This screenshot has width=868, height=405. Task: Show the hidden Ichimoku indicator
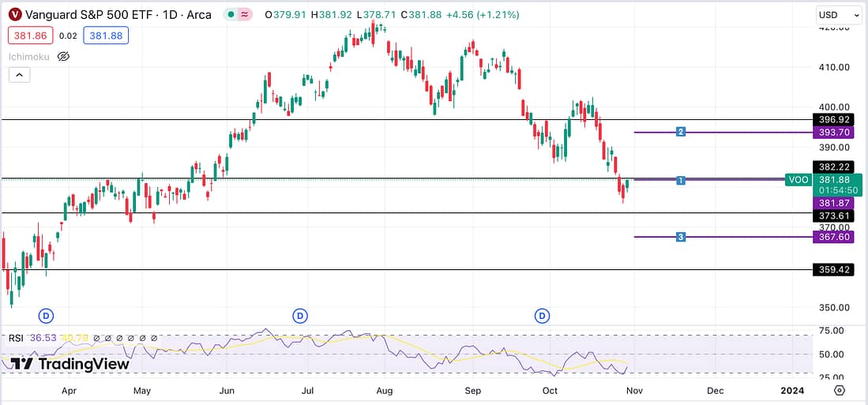(64, 56)
